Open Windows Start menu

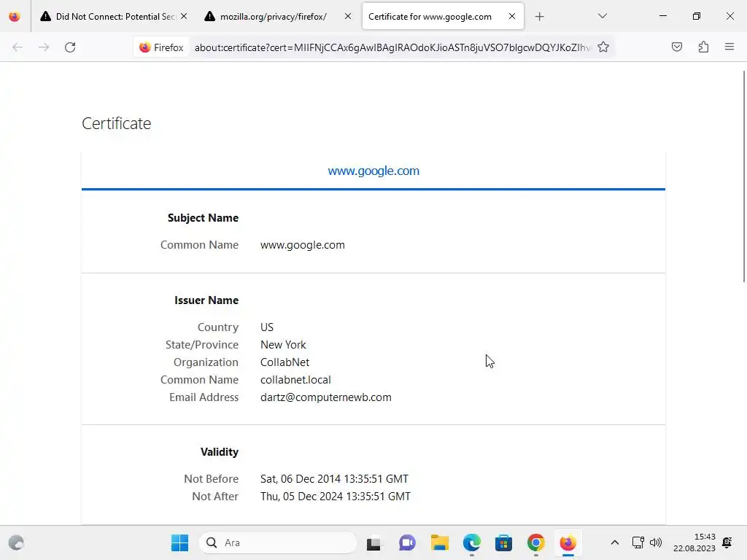coord(180,542)
